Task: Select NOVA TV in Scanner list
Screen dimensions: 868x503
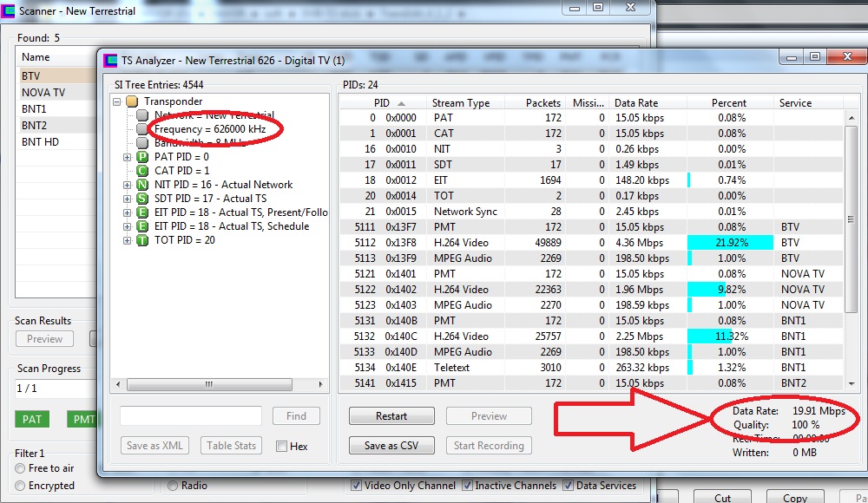Action: (56, 93)
